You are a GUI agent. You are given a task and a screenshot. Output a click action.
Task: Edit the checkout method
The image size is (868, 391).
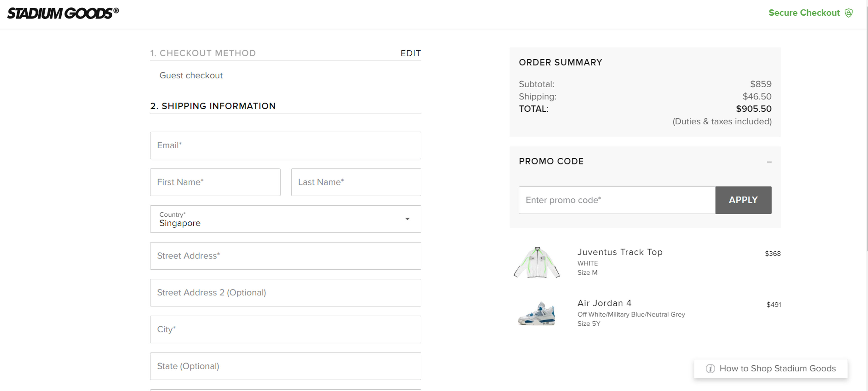tap(410, 53)
